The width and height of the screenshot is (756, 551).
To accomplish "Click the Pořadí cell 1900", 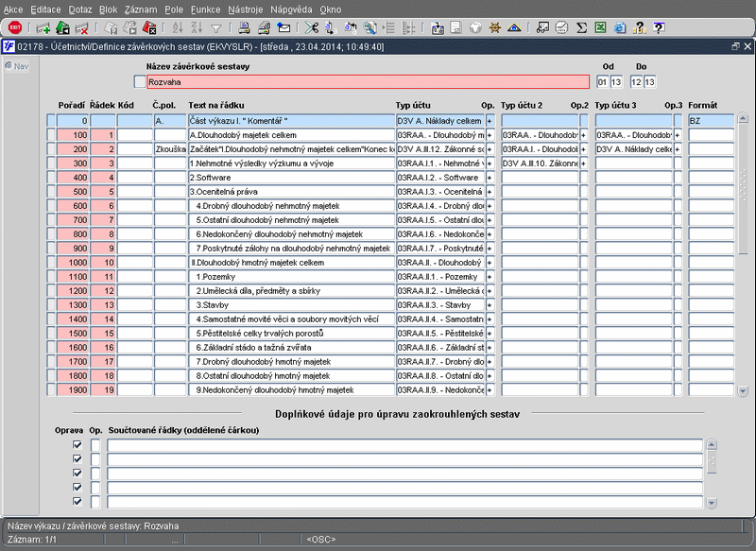I will point(73,390).
